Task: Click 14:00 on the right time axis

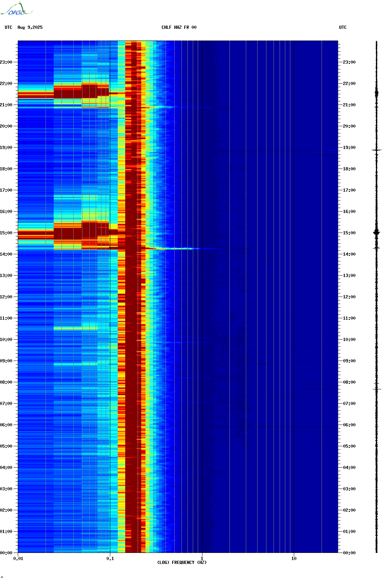Action: (x=349, y=254)
